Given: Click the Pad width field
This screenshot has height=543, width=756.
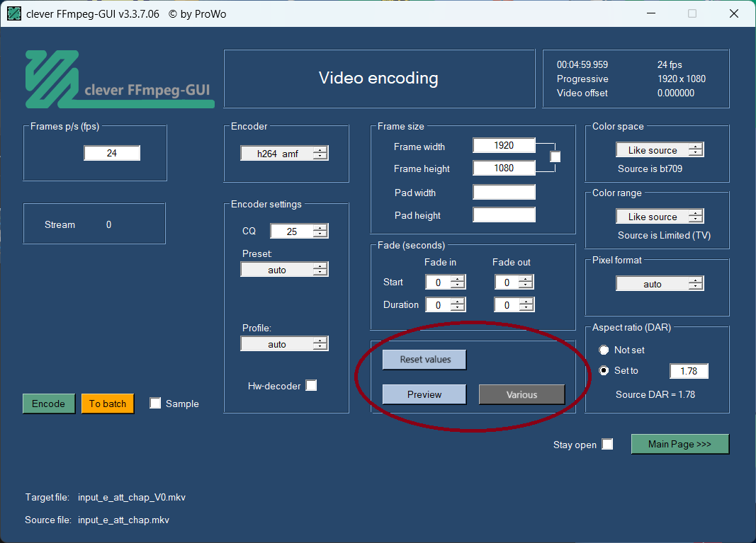Looking at the screenshot, I should point(504,193).
